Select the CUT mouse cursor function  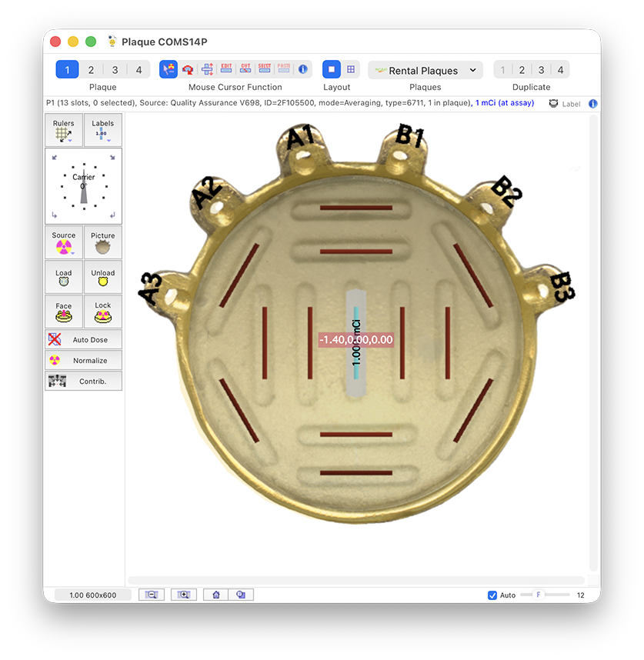245,69
